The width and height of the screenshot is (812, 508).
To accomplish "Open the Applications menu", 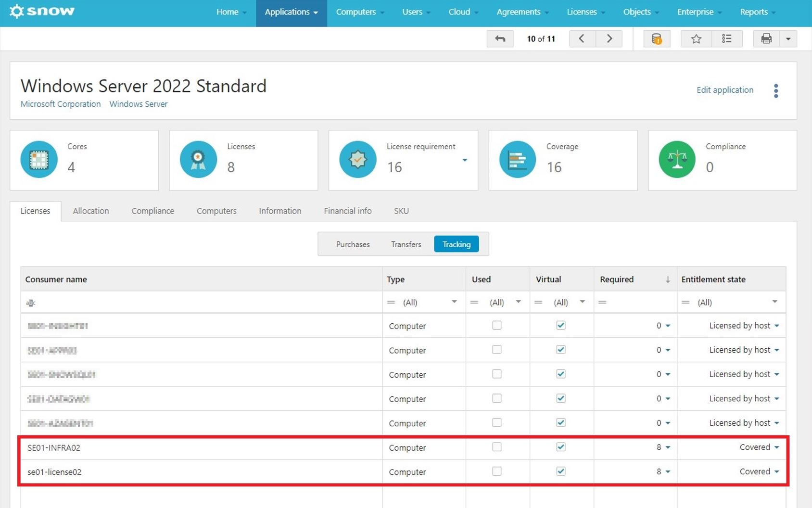I will click(x=292, y=12).
